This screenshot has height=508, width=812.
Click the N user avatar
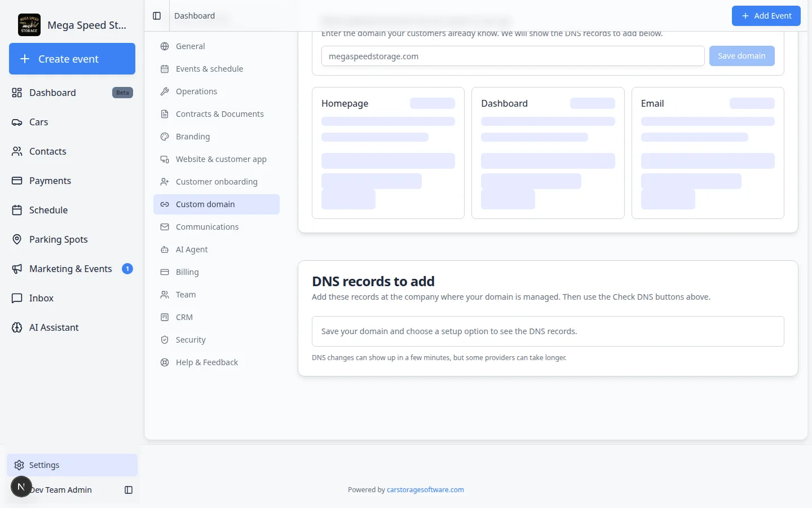pyautogui.click(x=21, y=487)
